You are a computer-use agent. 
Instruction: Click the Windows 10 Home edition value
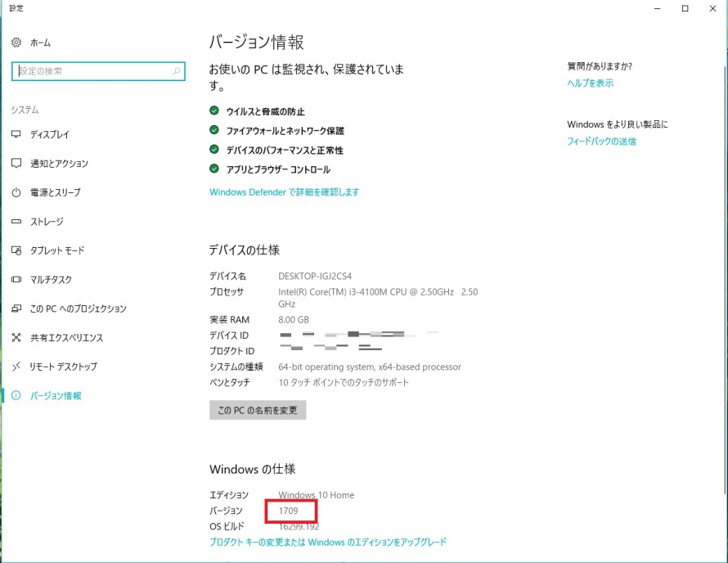point(317,495)
